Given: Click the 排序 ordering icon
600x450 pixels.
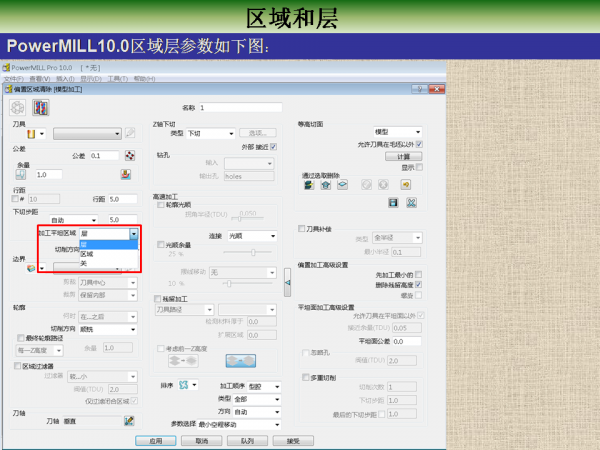Looking at the screenshot, I should point(184,385).
